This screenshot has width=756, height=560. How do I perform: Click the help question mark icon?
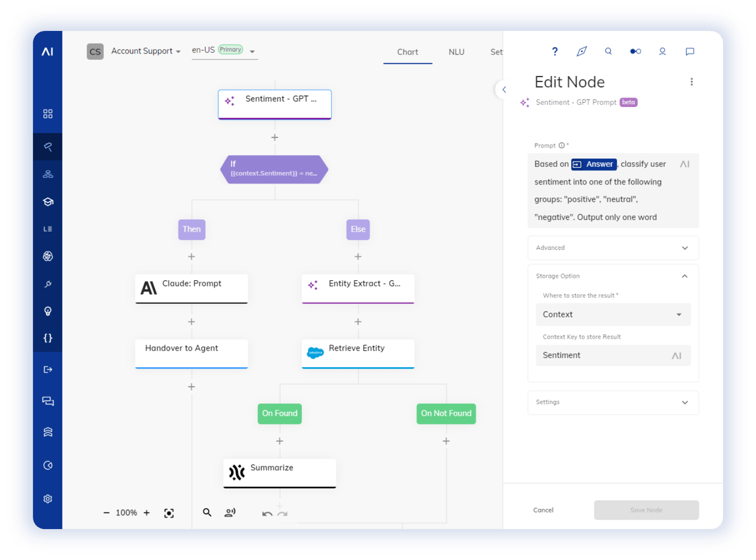coord(554,51)
